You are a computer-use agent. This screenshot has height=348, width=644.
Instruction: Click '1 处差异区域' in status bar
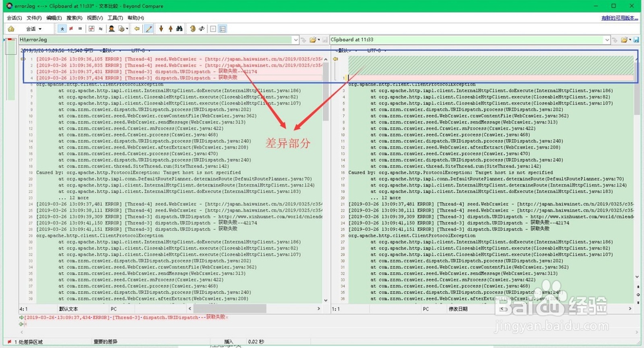click(28, 342)
